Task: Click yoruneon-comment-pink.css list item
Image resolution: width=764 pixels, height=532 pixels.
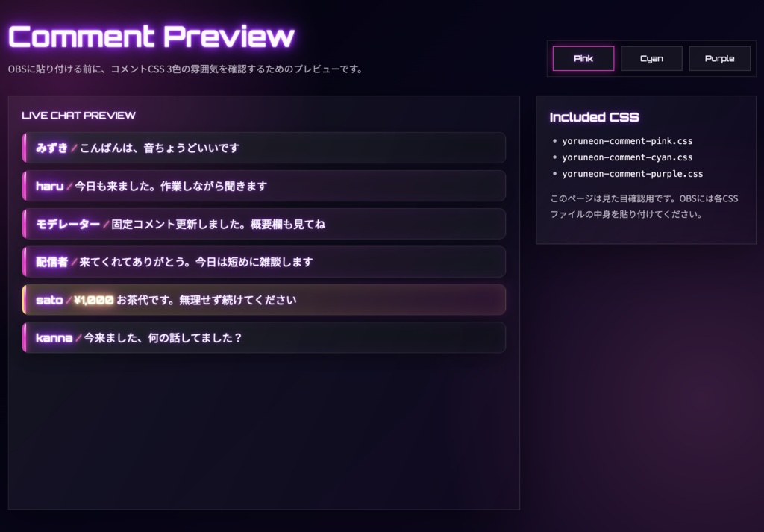Action: point(627,141)
